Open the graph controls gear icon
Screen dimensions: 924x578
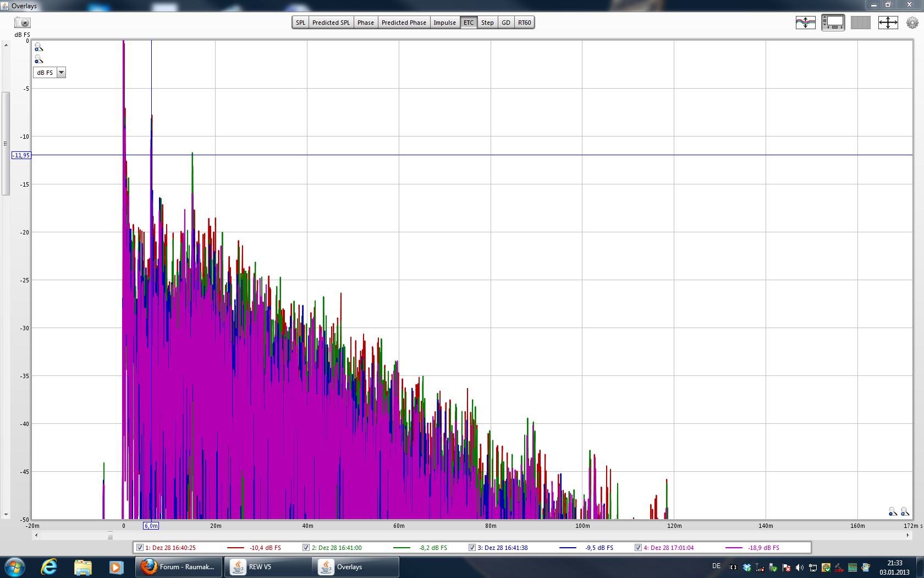(x=912, y=23)
